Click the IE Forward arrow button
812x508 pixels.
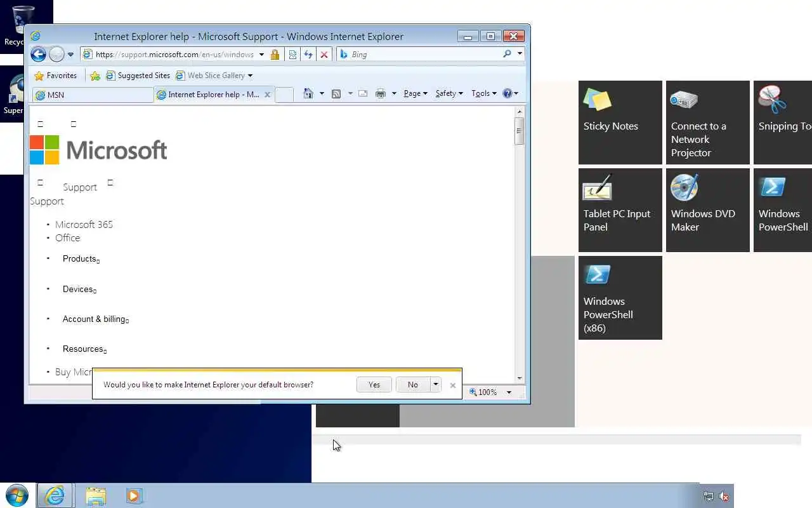56,55
